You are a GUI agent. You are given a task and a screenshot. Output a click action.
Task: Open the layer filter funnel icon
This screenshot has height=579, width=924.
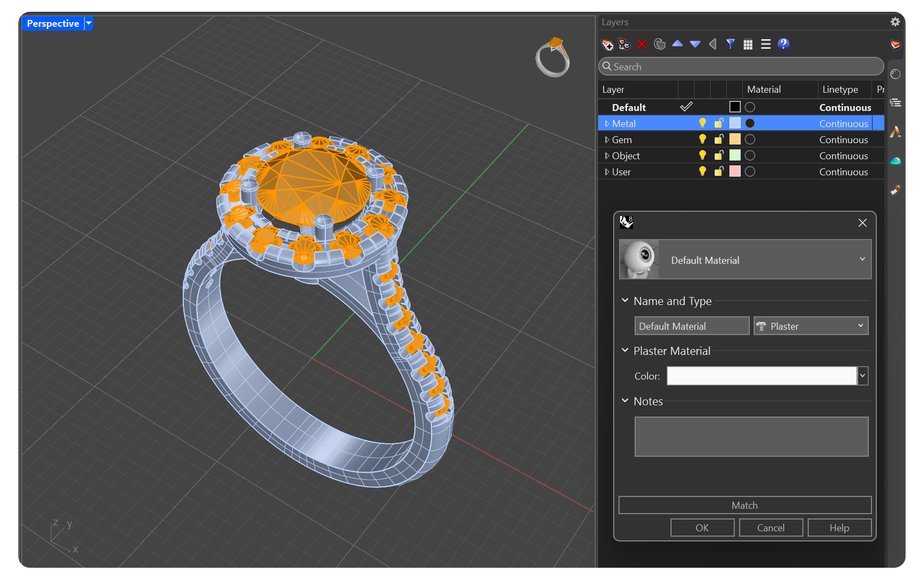731,44
